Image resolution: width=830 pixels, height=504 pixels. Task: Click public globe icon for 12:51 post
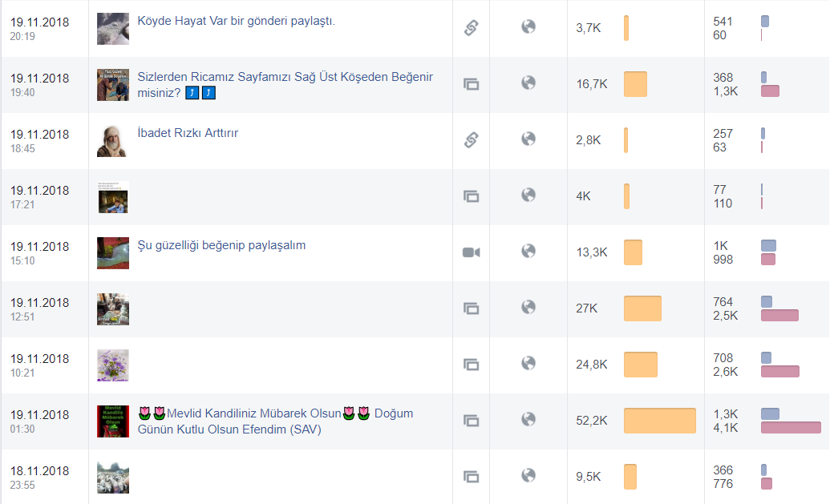(x=528, y=307)
